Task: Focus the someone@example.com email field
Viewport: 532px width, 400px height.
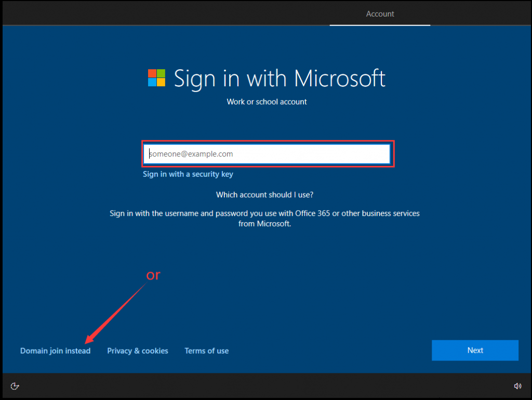Action: tap(267, 154)
